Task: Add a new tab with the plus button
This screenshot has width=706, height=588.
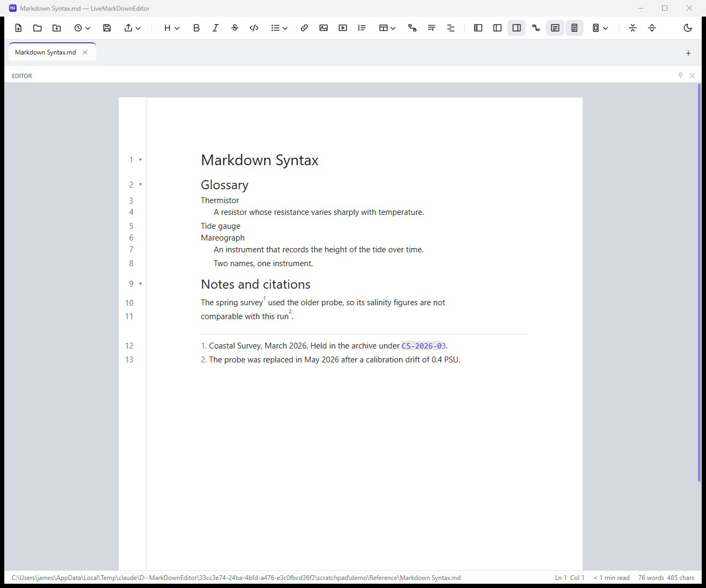Action: click(688, 53)
